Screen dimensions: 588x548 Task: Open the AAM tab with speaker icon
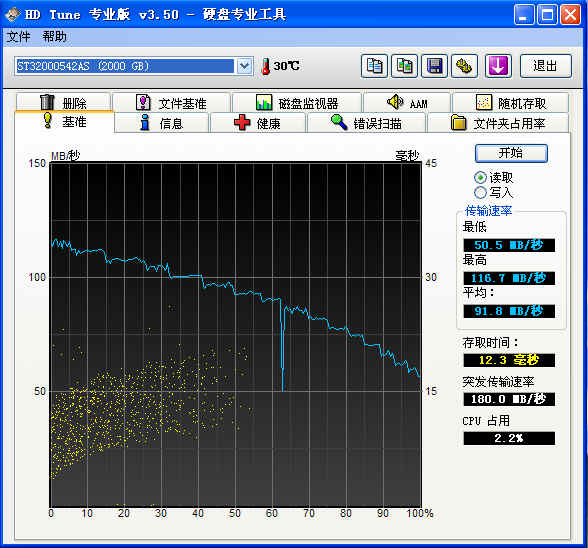[x=407, y=102]
